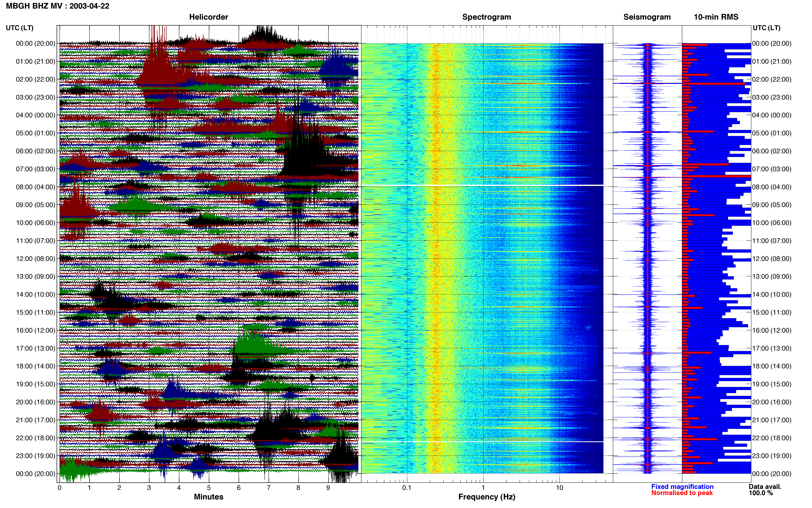Click the 'Minutes' x-axis label
The width and height of the screenshot is (812, 508).
209,497
